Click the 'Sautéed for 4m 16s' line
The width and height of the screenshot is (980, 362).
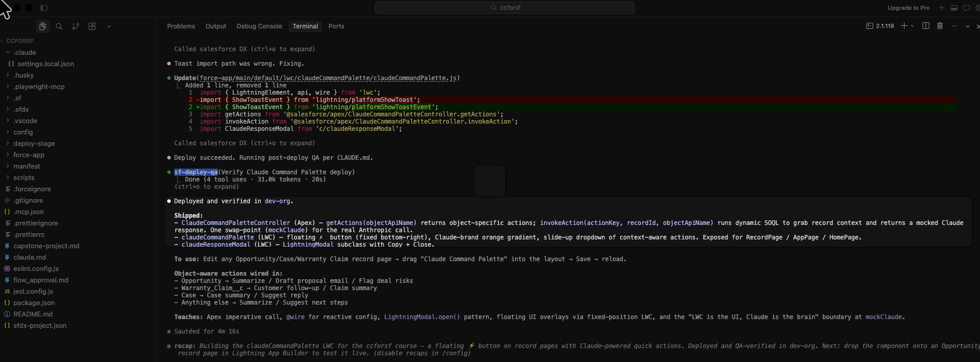(x=206, y=331)
